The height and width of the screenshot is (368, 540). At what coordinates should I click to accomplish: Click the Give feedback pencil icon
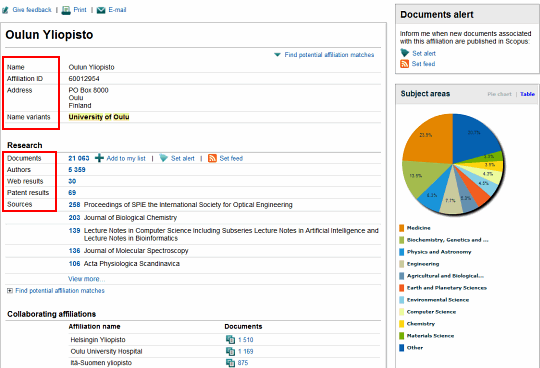(x=5, y=10)
